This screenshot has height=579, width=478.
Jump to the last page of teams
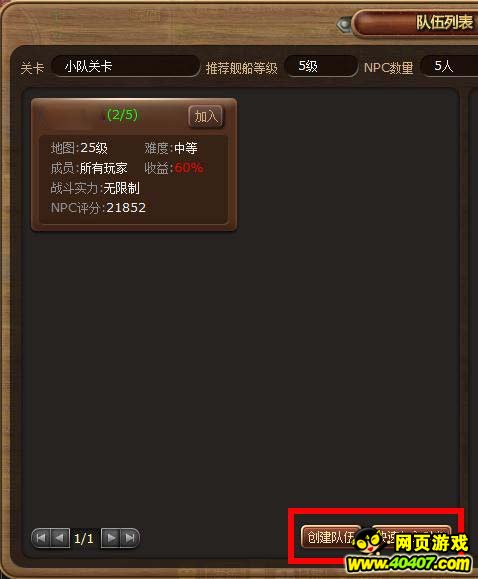pyautogui.click(x=129, y=538)
